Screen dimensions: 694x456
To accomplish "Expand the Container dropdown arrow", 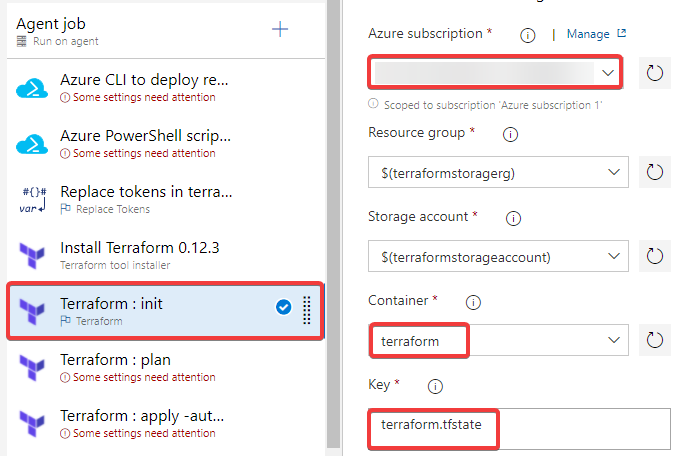I will click(613, 340).
